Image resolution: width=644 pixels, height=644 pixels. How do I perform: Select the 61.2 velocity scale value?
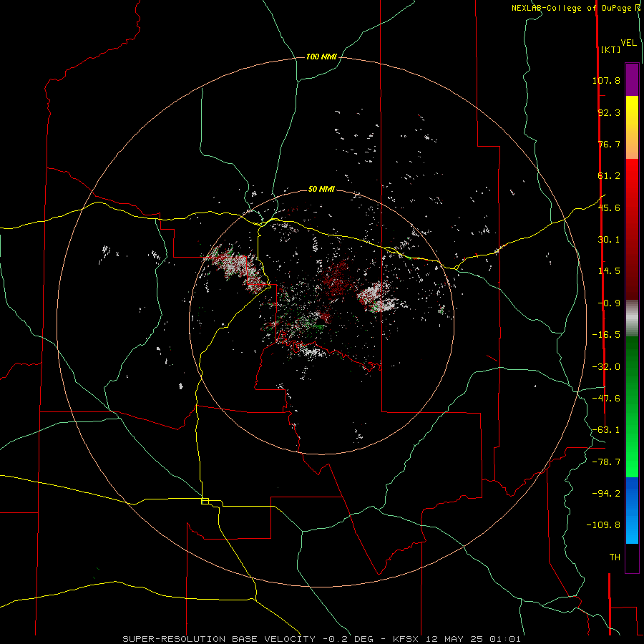point(609,176)
